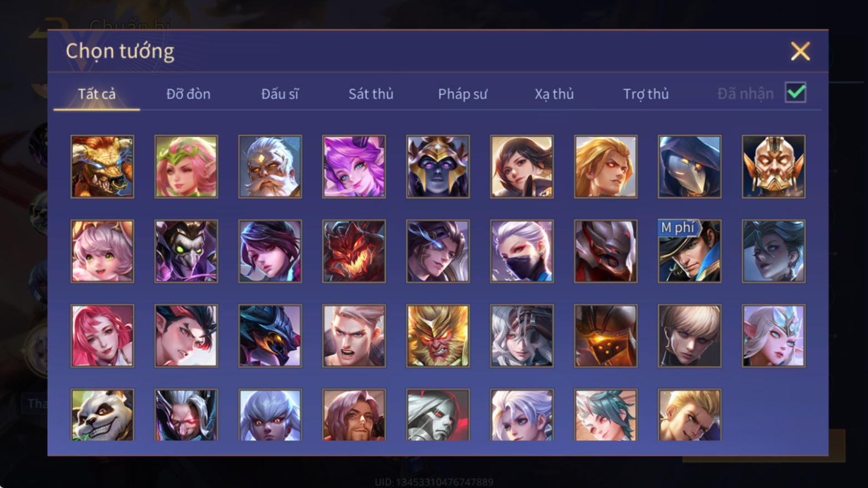868x488 pixels.
Task: Switch to the Đỡ đòn tab
Action: coord(188,94)
